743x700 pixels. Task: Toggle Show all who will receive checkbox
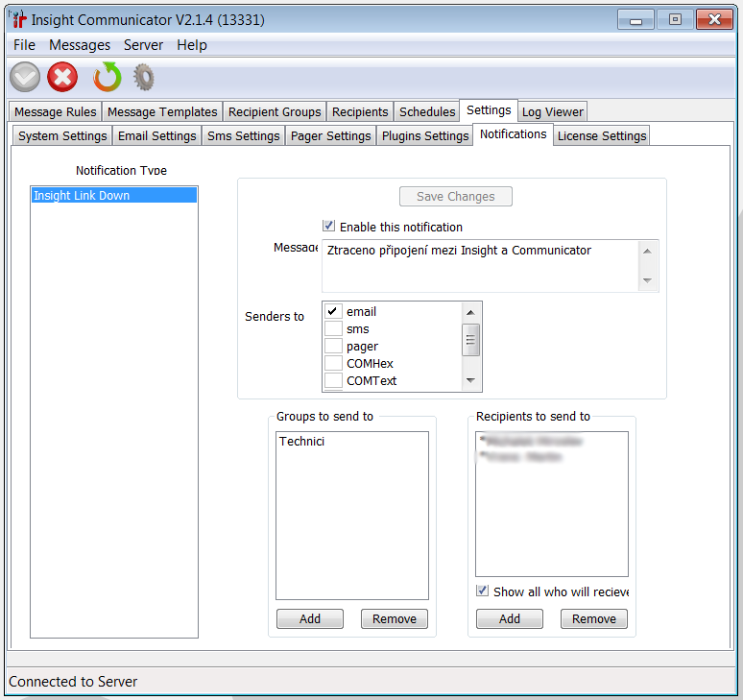point(483,591)
